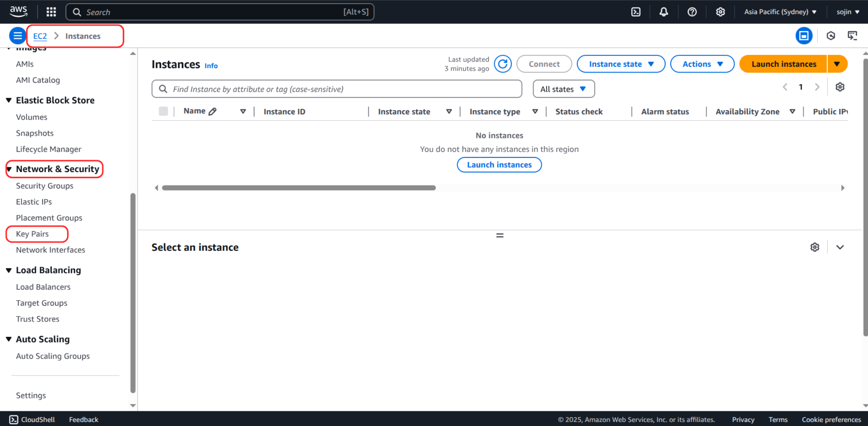Collapse the Auto Scaling section
Viewport: 868px width, 426px height.
coord(9,339)
